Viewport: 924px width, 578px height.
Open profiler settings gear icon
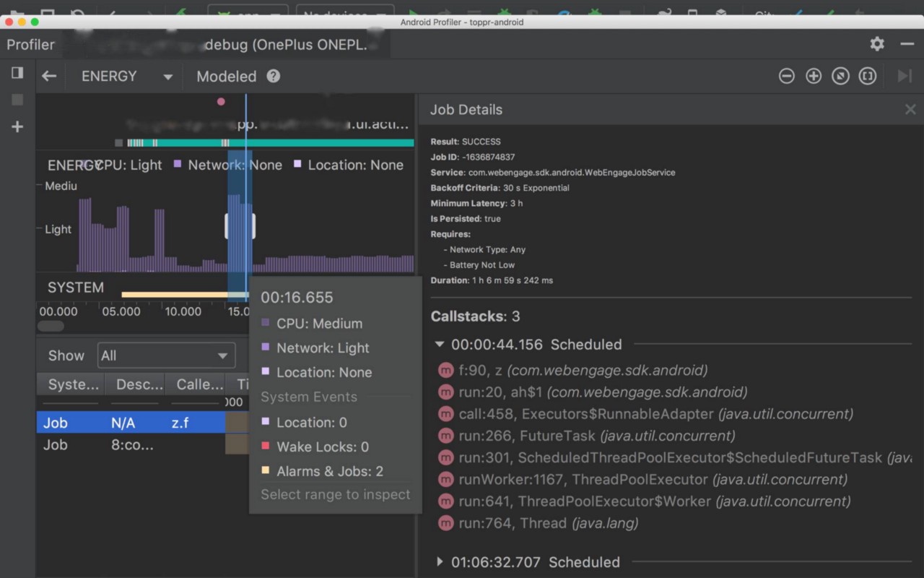point(877,44)
